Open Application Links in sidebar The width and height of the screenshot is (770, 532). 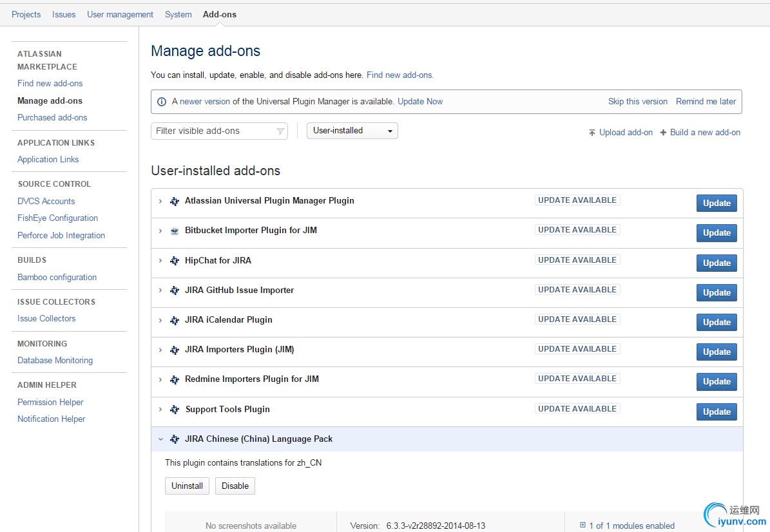48,160
